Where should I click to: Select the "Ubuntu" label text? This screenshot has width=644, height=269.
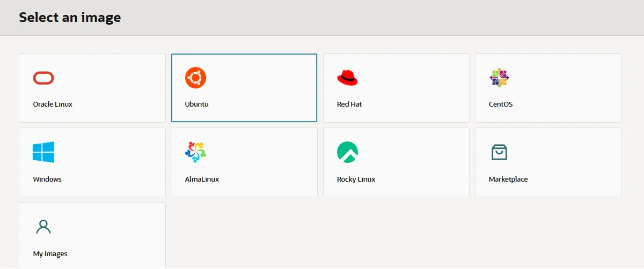[196, 104]
